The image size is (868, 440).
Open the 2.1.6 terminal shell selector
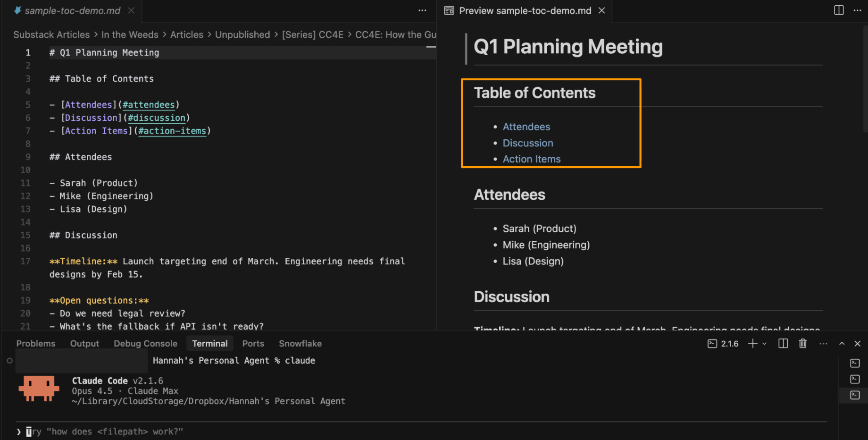point(723,344)
